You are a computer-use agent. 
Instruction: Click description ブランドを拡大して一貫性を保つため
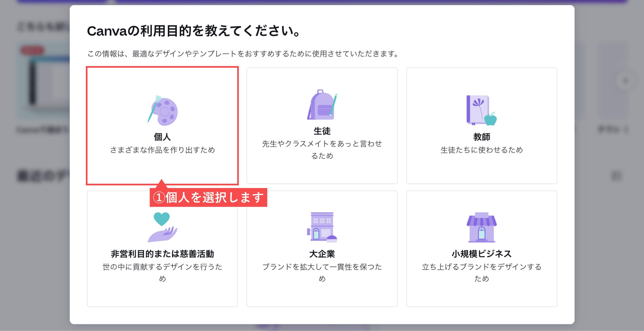click(322, 273)
